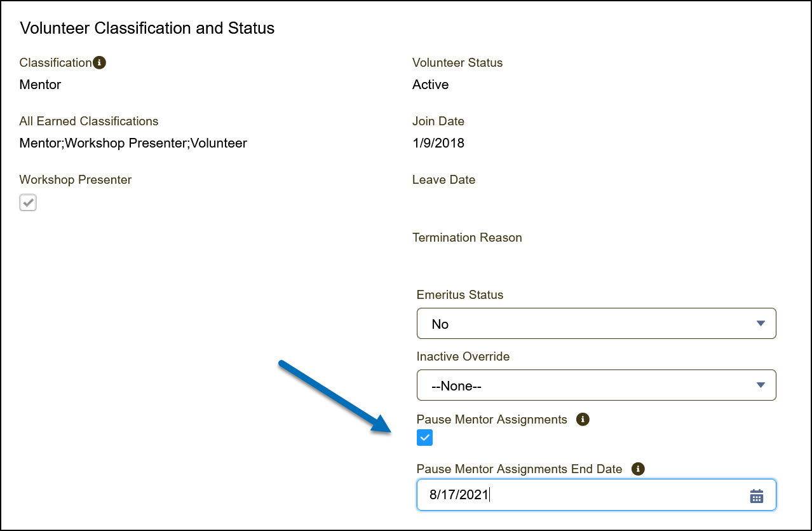The width and height of the screenshot is (812, 531).
Task: Open the Emeritus Status dropdown
Action: click(596, 324)
